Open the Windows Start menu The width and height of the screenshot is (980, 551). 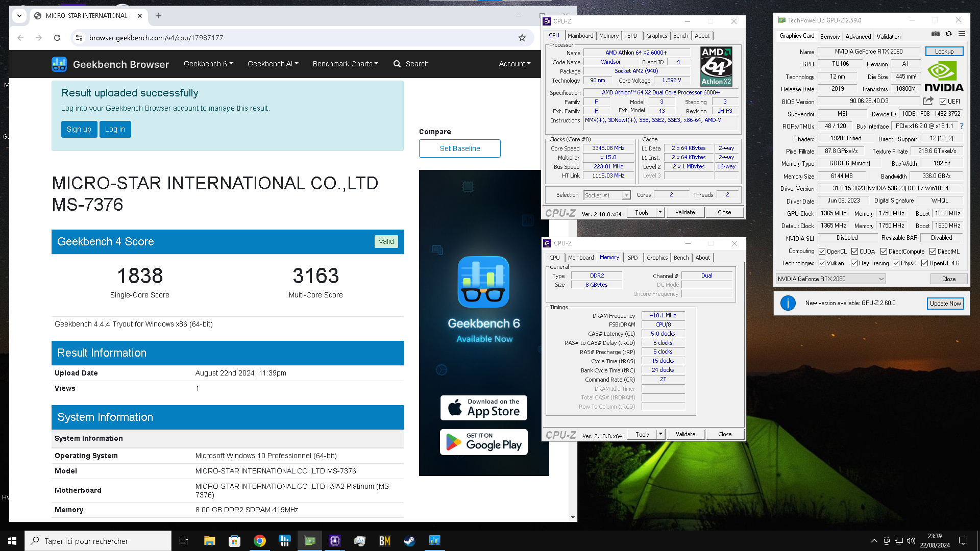coord(12,541)
